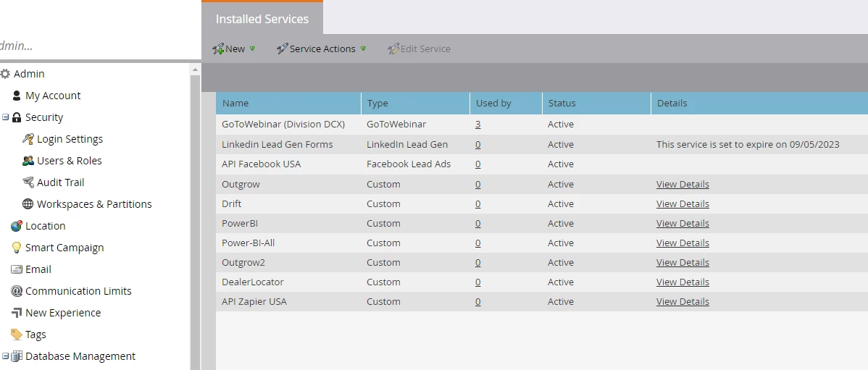Click the Edit Service rocket icon

point(393,49)
